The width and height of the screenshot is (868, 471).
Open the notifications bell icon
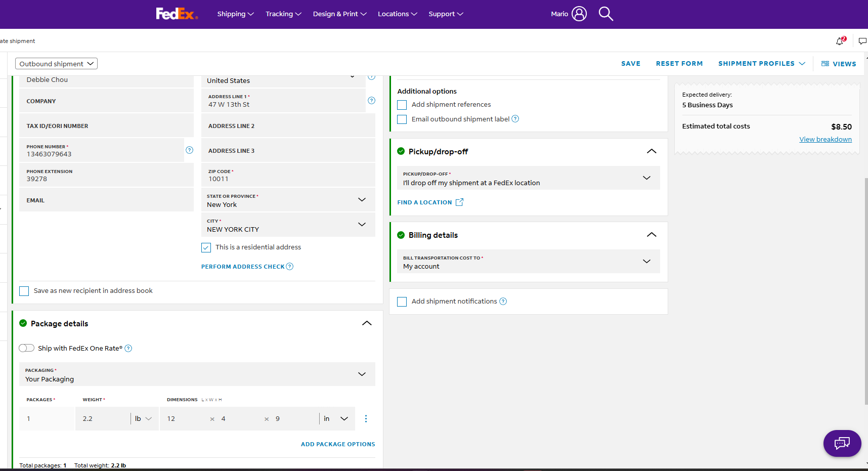pos(840,41)
